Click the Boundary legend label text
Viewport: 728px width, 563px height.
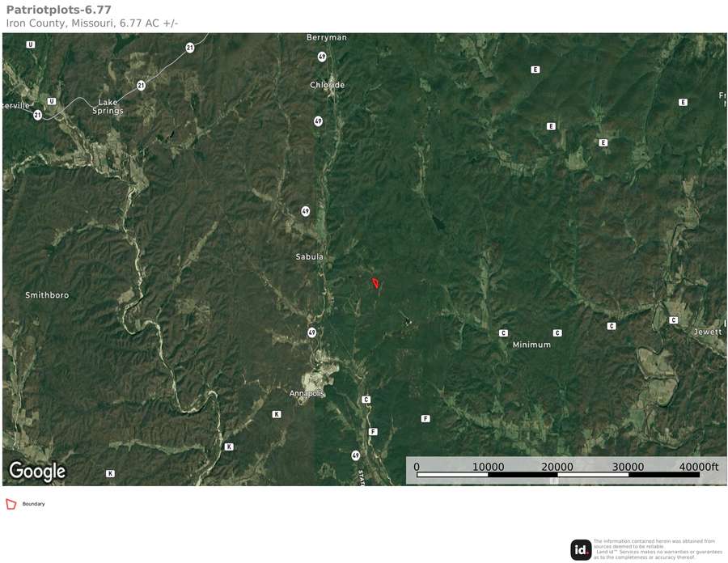click(33, 504)
